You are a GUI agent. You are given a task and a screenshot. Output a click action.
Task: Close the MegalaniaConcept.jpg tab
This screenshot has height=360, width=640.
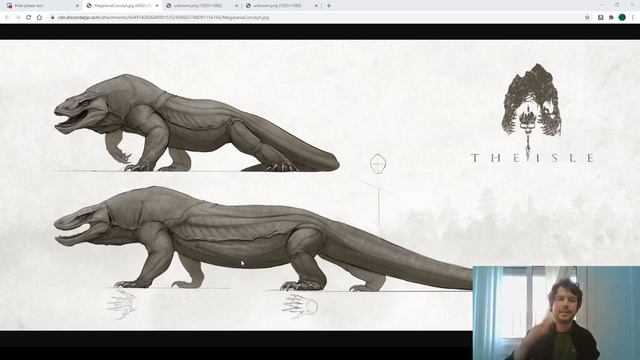[157, 6]
